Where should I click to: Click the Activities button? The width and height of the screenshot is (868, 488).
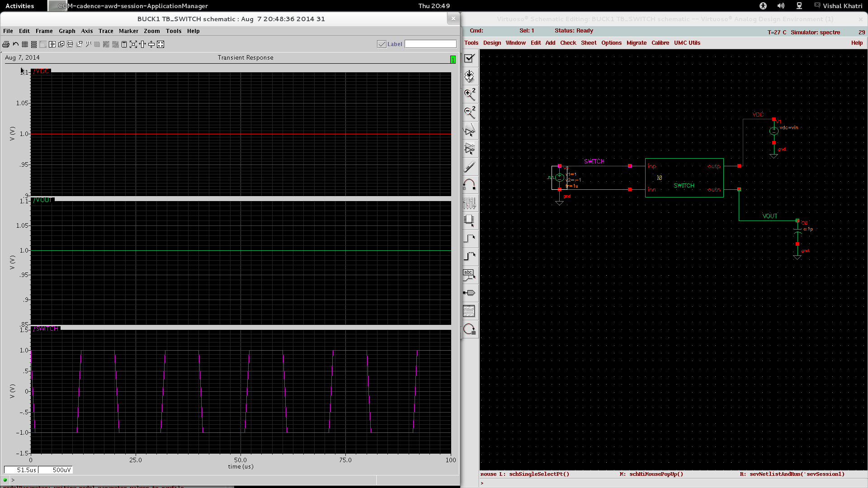tap(19, 6)
